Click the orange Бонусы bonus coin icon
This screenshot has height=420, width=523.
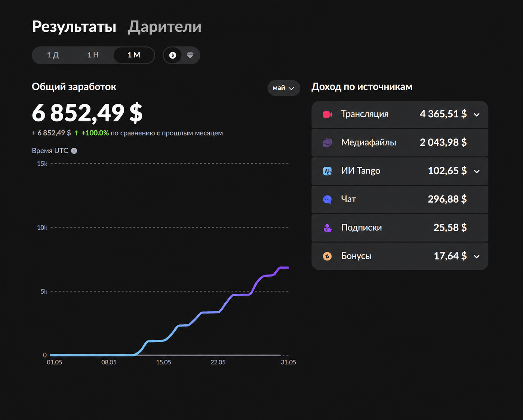pos(327,256)
